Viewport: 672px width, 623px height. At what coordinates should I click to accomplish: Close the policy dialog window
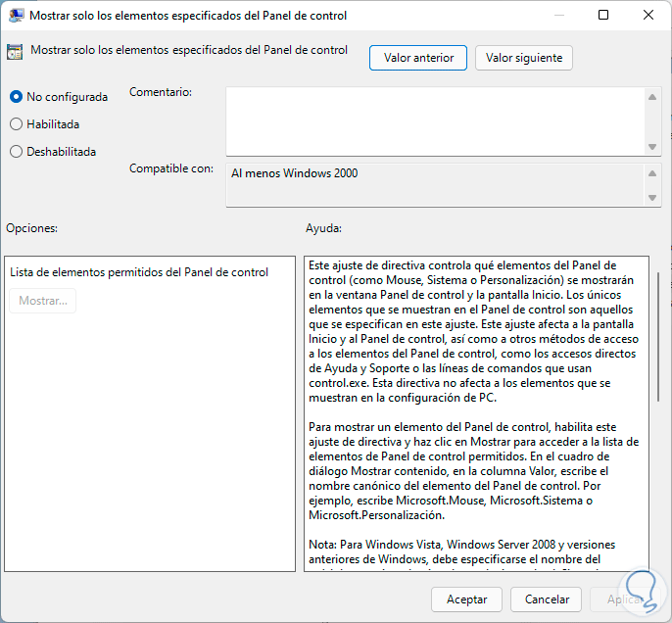point(648,15)
